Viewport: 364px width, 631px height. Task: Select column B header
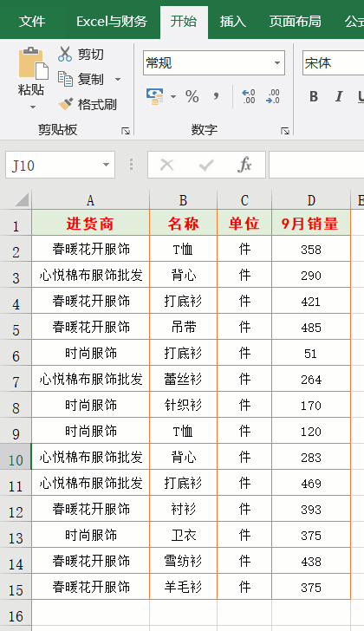183,199
